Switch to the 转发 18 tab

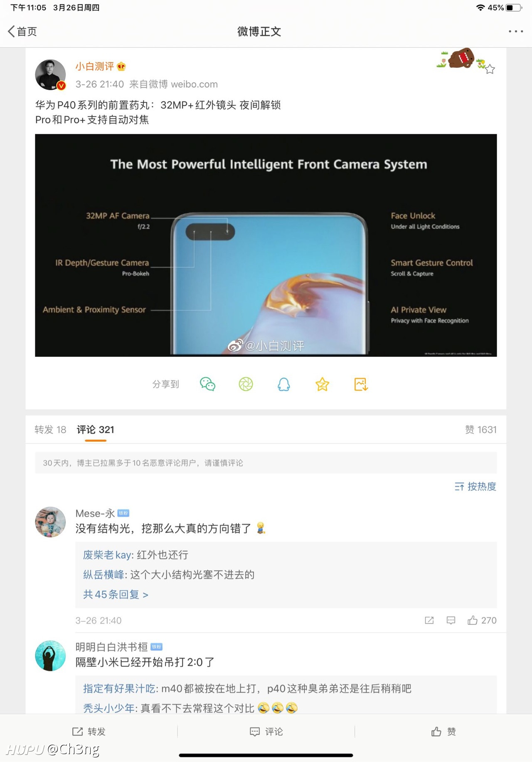coord(50,429)
